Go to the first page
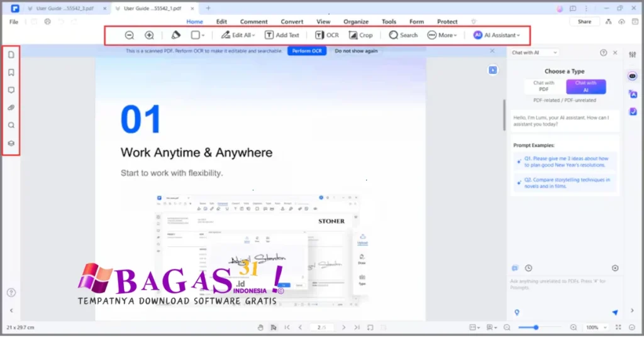This screenshot has height=338, width=644. 287,327
